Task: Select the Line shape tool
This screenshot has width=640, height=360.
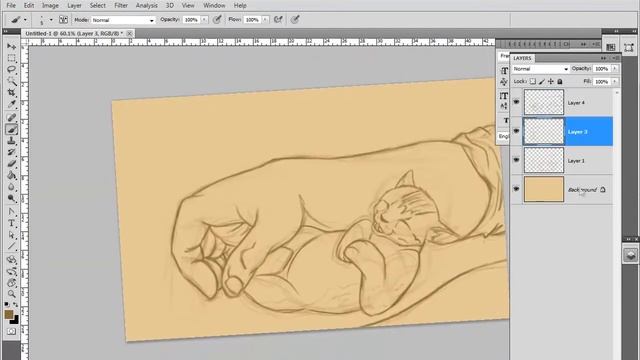Action: pyautogui.click(x=11, y=247)
